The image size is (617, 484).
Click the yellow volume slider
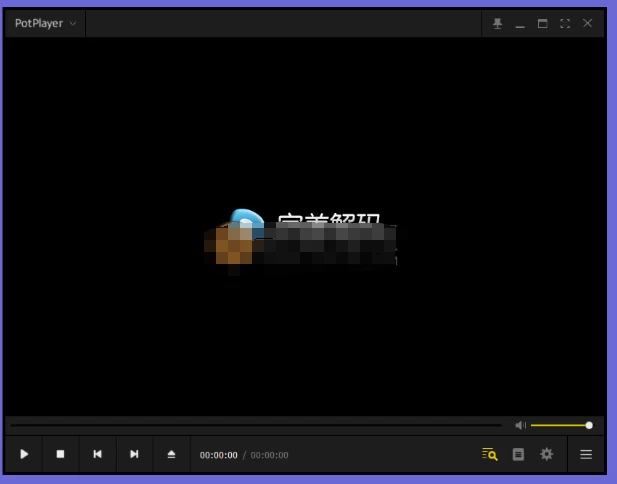[x=560, y=425]
